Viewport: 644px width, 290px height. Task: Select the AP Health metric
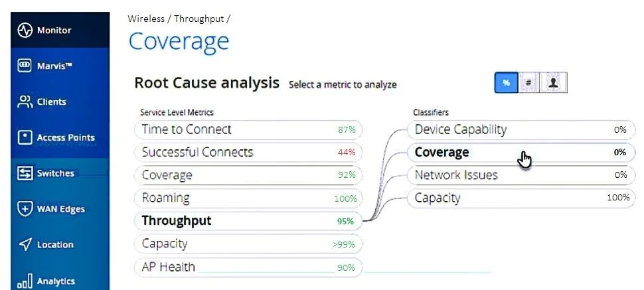248,267
